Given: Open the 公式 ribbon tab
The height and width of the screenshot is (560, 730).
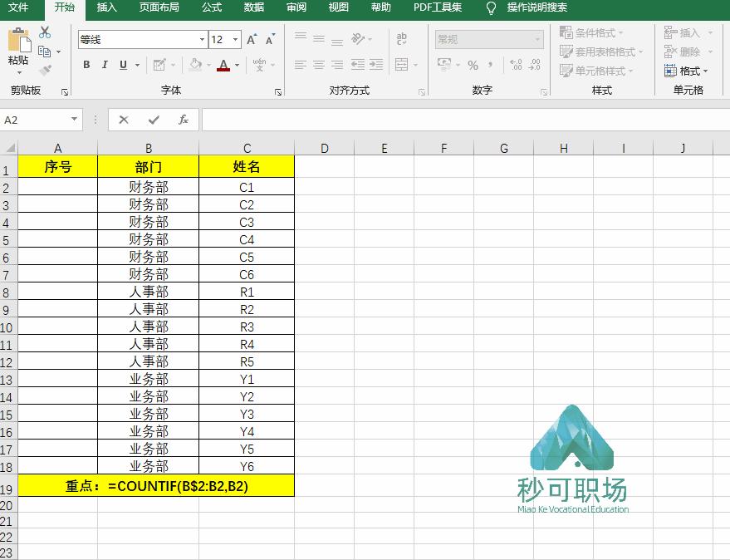Looking at the screenshot, I should [x=211, y=8].
